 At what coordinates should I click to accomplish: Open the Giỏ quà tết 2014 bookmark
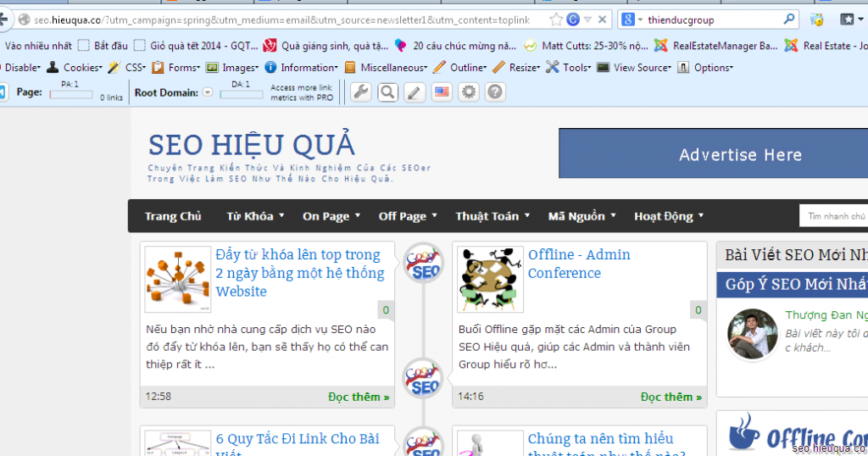click(x=197, y=46)
